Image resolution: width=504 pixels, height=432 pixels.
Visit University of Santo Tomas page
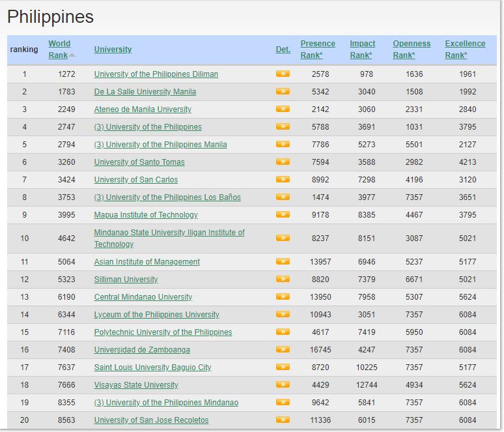[139, 162]
